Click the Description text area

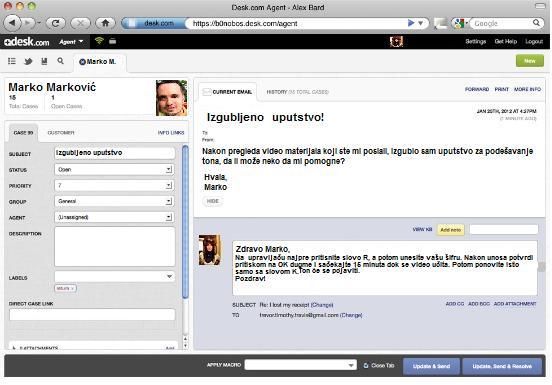pyautogui.click(x=114, y=246)
